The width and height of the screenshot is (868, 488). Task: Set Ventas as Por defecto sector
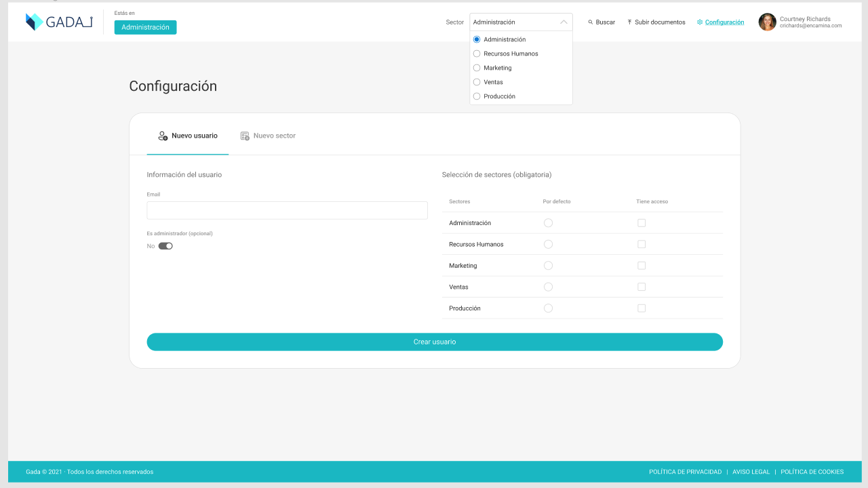coord(548,287)
